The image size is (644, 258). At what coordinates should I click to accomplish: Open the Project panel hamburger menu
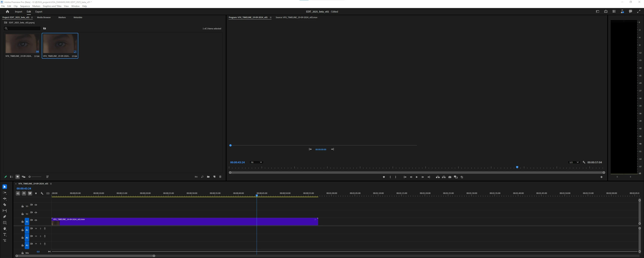pos(32,17)
